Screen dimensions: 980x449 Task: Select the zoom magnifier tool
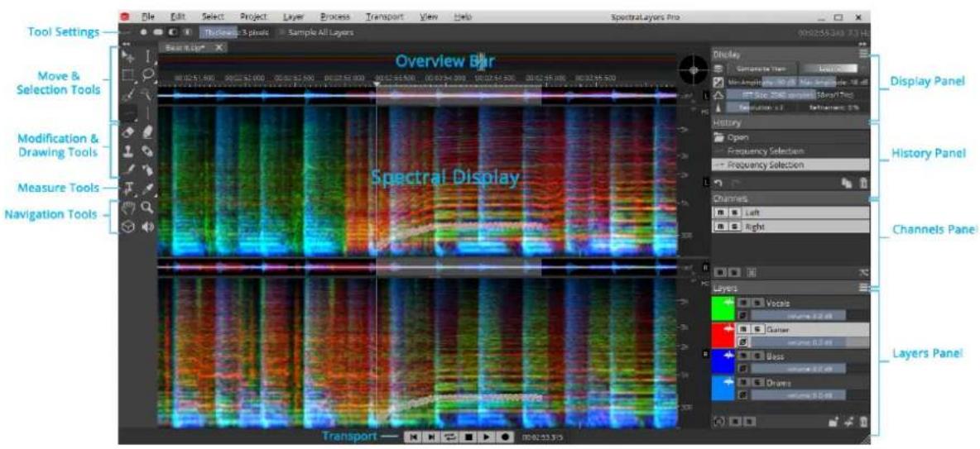[x=148, y=208]
